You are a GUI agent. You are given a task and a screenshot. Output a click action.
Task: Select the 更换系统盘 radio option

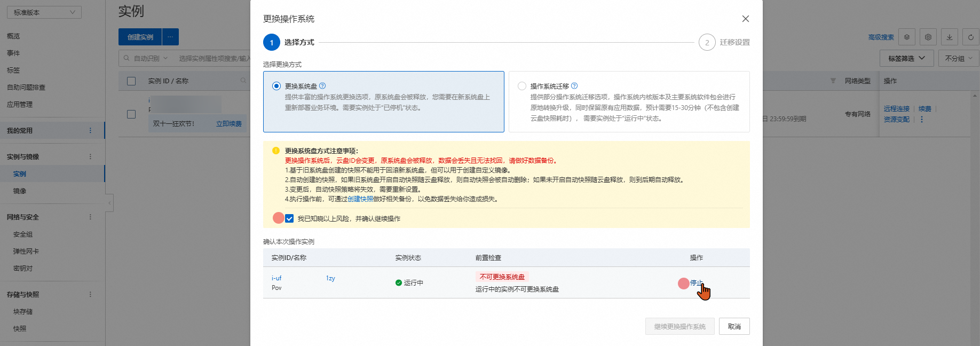coord(276,86)
